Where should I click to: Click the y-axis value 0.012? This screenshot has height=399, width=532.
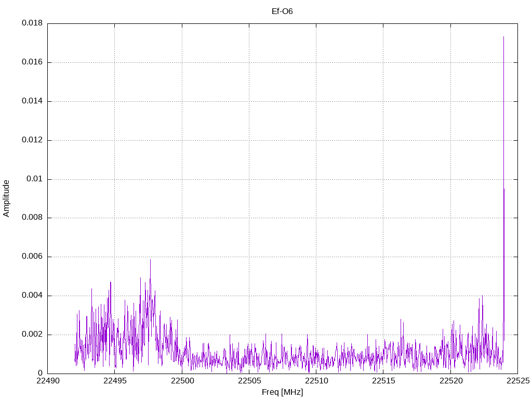point(32,140)
